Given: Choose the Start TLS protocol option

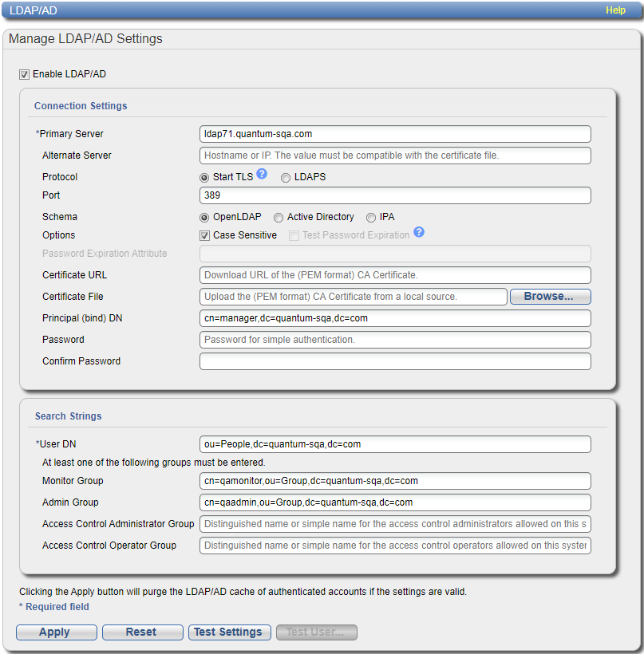Looking at the screenshot, I should click(x=205, y=177).
